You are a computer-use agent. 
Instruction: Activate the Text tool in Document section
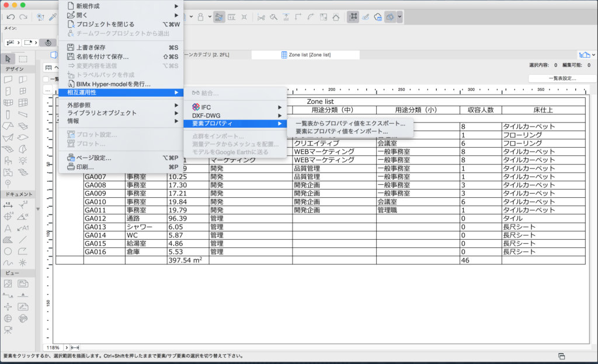pyautogui.click(x=8, y=228)
